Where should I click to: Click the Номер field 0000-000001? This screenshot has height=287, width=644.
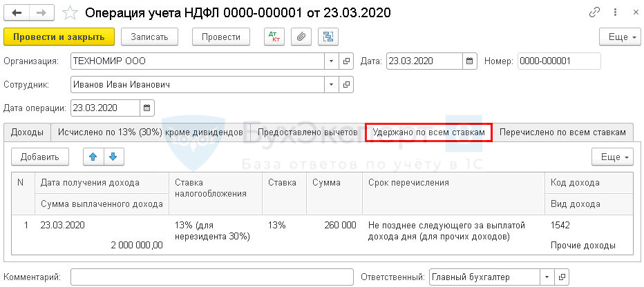coord(560,61)
